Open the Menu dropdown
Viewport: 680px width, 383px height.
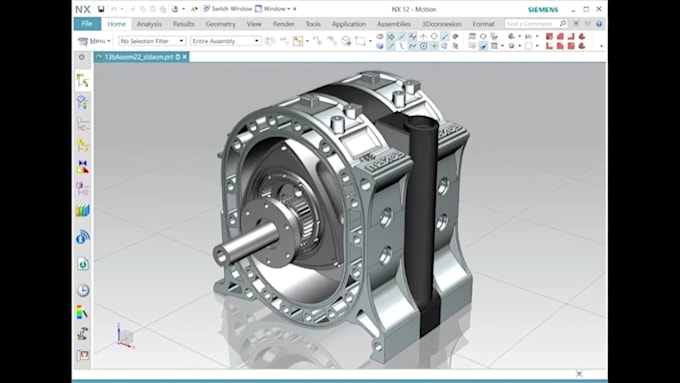[x=94, y=41]
